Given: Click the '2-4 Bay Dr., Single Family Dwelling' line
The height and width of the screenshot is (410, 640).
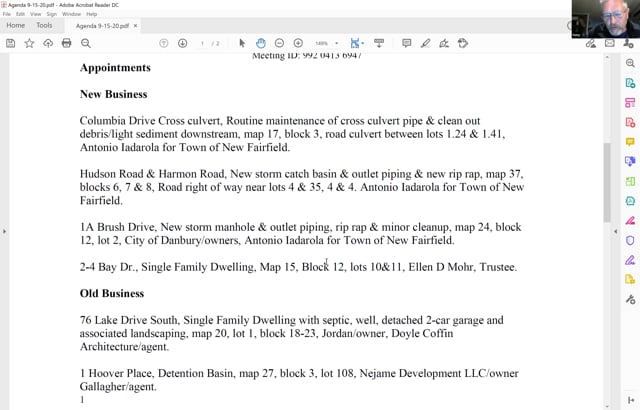Looking at the screenshot, I should click(x=298, y=267).
